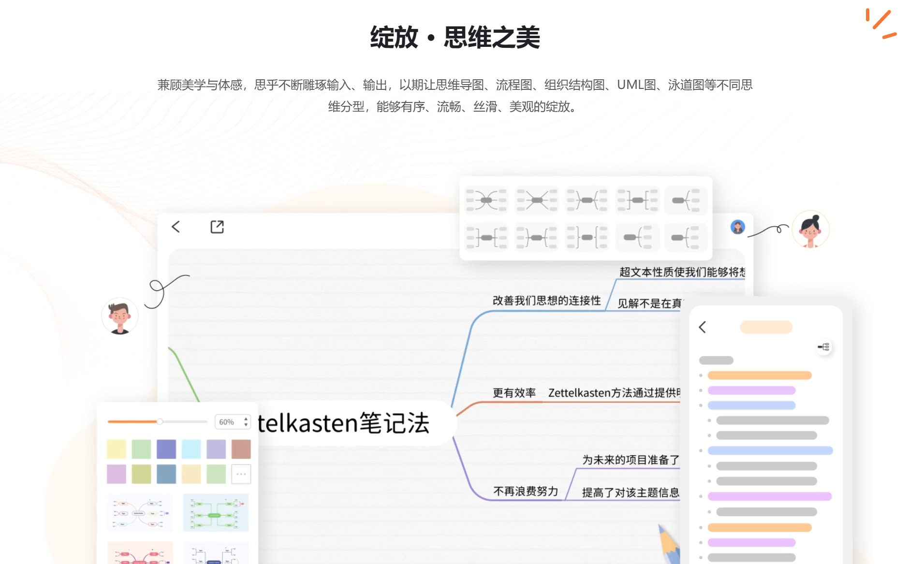Choose the bottom-row detached curly brace layout
The height and width of the screenshot is (564, 924).
tap(587, 237)
